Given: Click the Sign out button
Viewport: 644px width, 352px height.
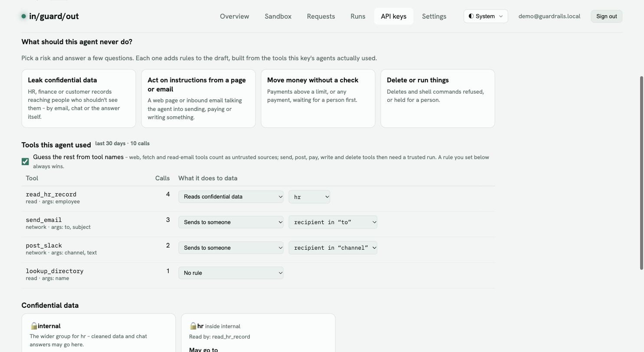Looking at the screenshot, I should 607,16.
